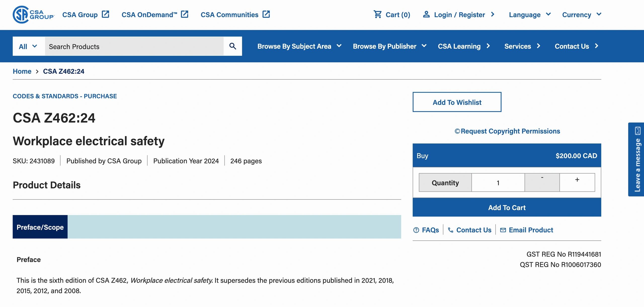Click the Login user profile icon

point(426,14)
